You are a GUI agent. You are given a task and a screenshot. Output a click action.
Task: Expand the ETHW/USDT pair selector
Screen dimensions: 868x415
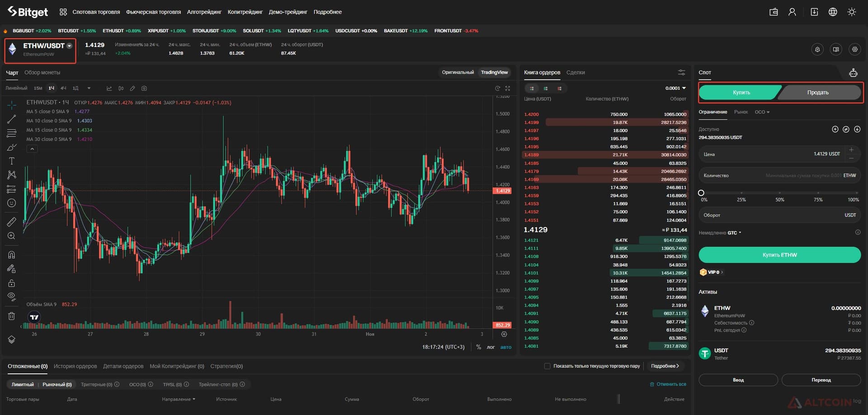click(x=69, y=46)
